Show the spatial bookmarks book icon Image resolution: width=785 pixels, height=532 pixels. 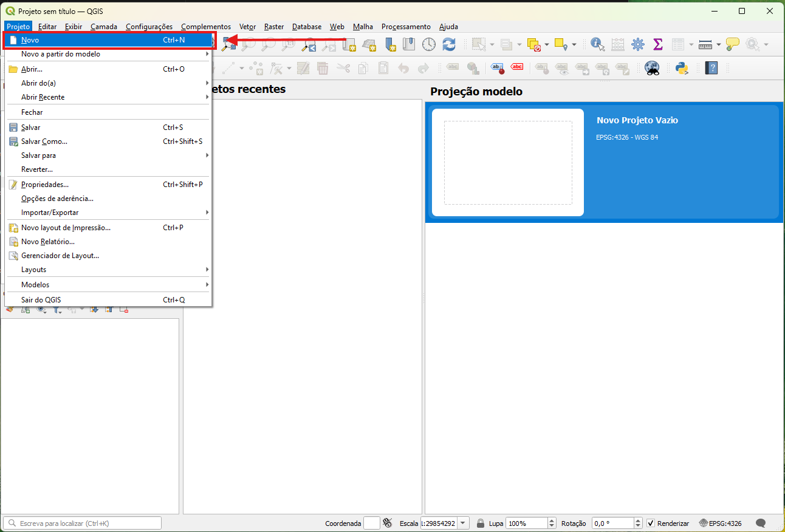coord(409,44)
